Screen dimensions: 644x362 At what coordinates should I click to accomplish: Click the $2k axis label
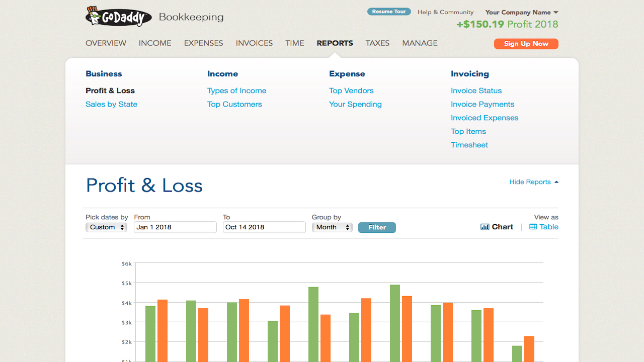click(x=127, y=342)
